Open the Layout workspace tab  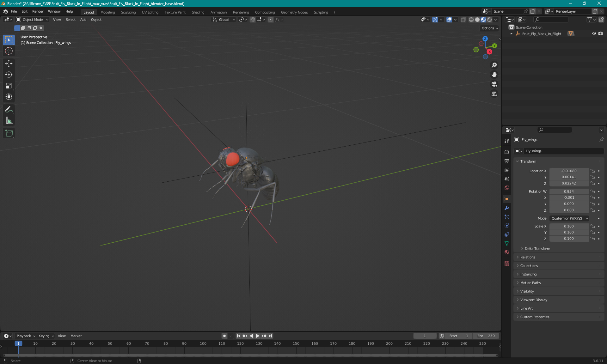point(89,12)
